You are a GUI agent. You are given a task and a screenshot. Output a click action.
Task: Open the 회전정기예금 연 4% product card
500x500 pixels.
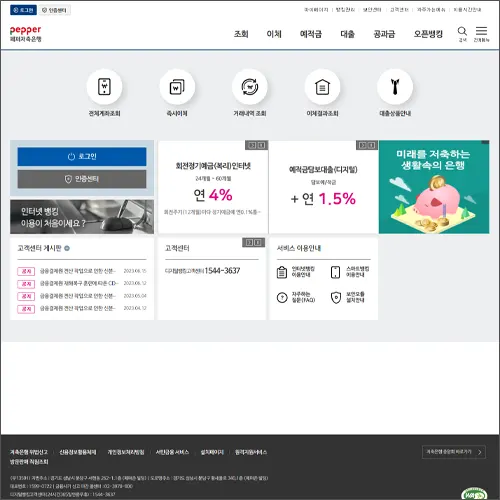(213, 187)
